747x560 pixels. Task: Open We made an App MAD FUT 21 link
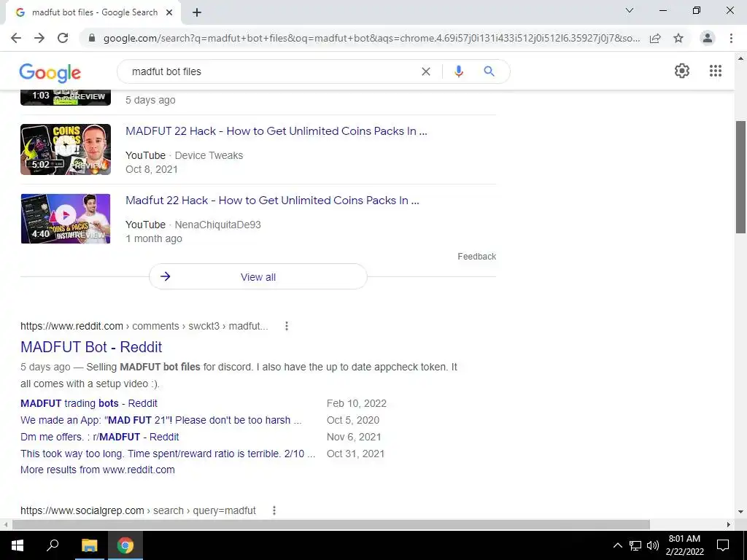(x=161, y=420)
